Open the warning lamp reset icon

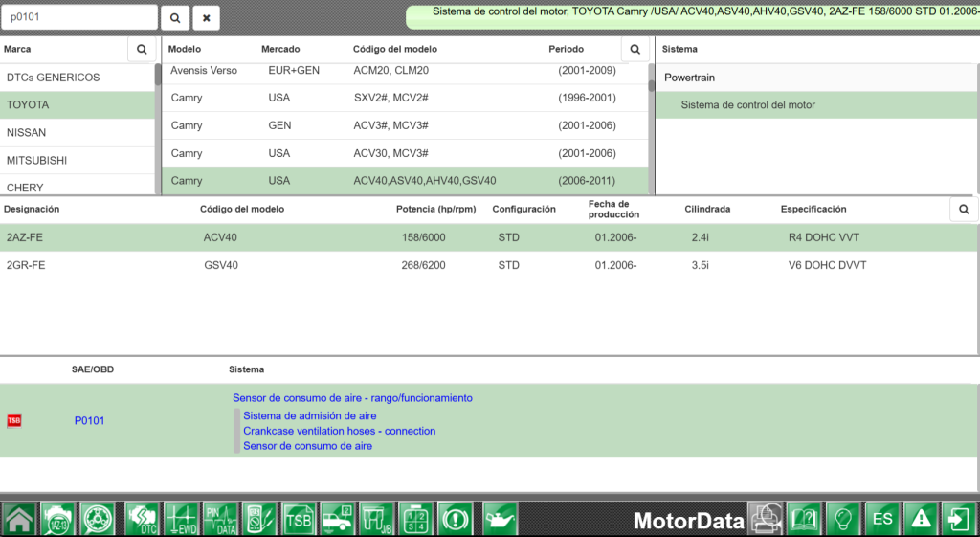click(x=455, y=519)
